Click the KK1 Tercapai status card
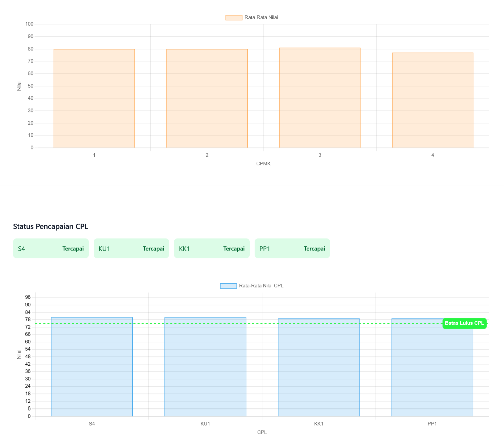This screenshot has height=445, width=504. click(x=212, y=249)
